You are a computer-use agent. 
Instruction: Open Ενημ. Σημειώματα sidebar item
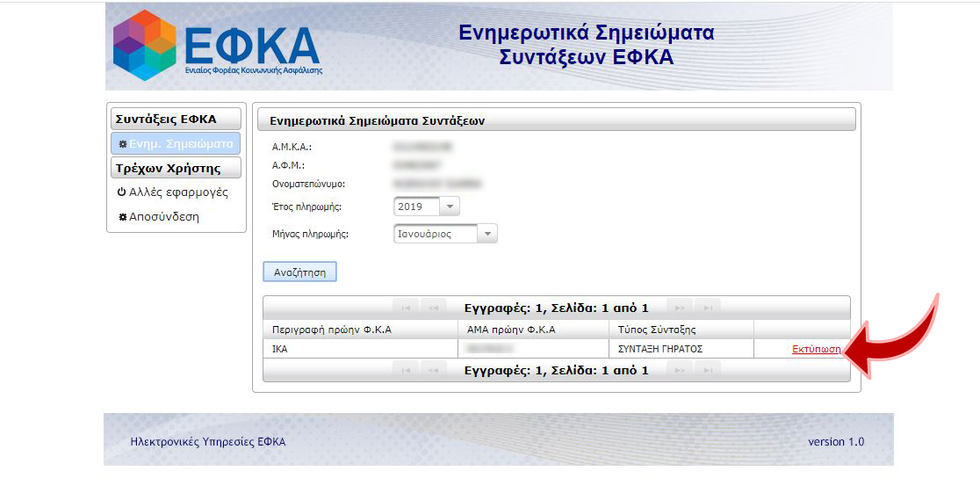(176, 143)
